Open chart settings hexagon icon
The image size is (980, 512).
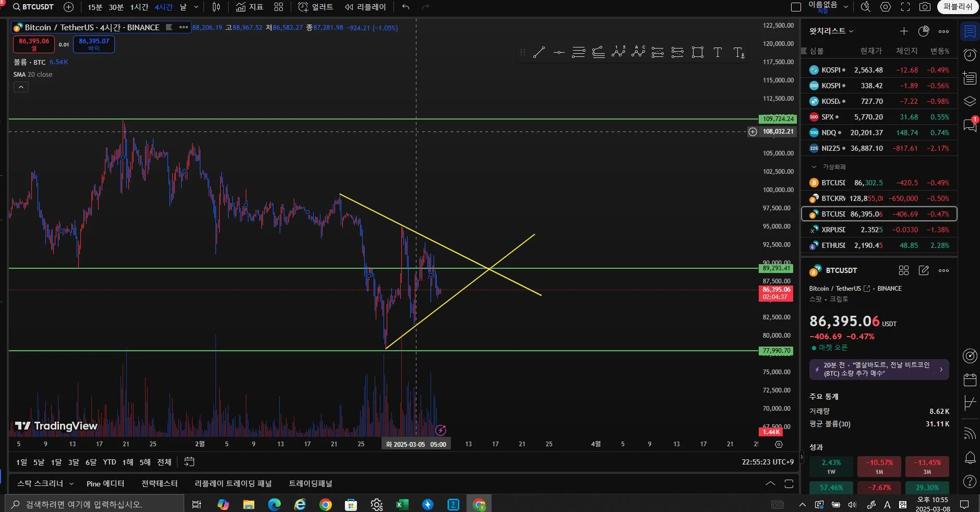coord(886,7)
